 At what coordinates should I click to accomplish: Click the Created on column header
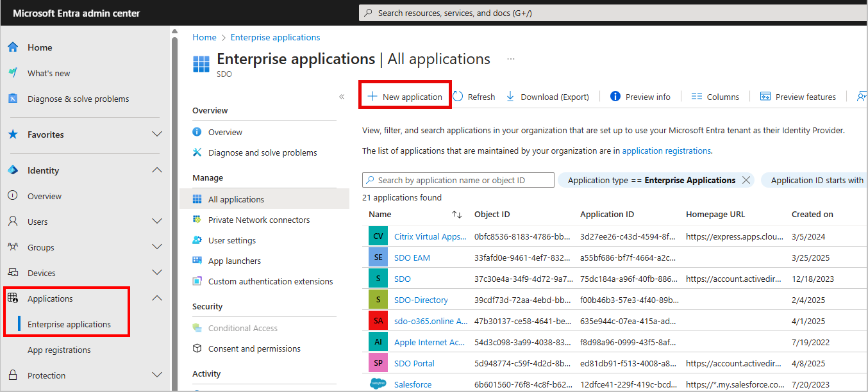[812, 215]
